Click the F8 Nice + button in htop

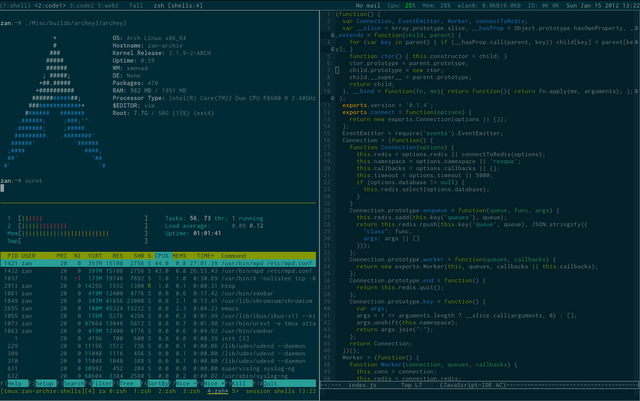coord(211,383)
